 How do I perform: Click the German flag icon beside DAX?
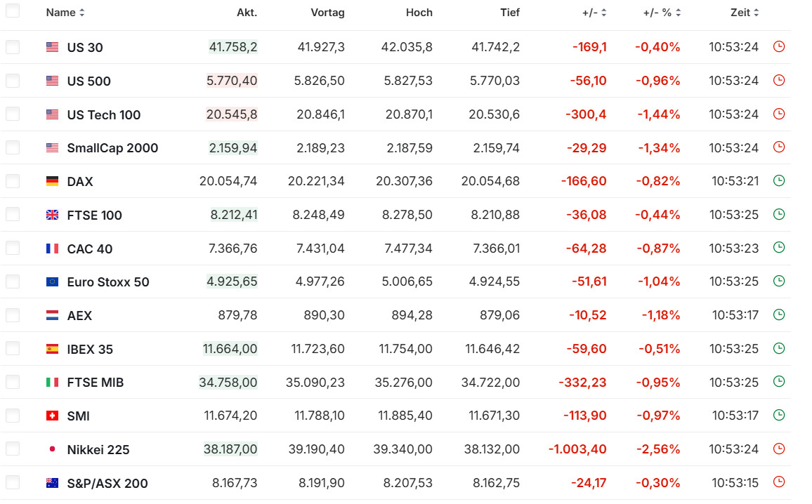coord(52,182)
